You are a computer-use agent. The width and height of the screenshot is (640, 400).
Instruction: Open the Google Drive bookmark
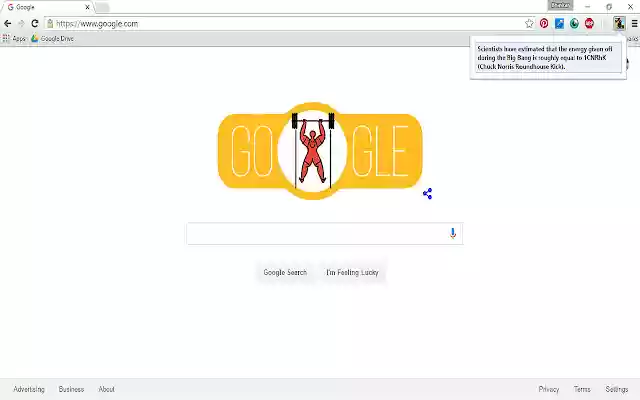[53, 38]
